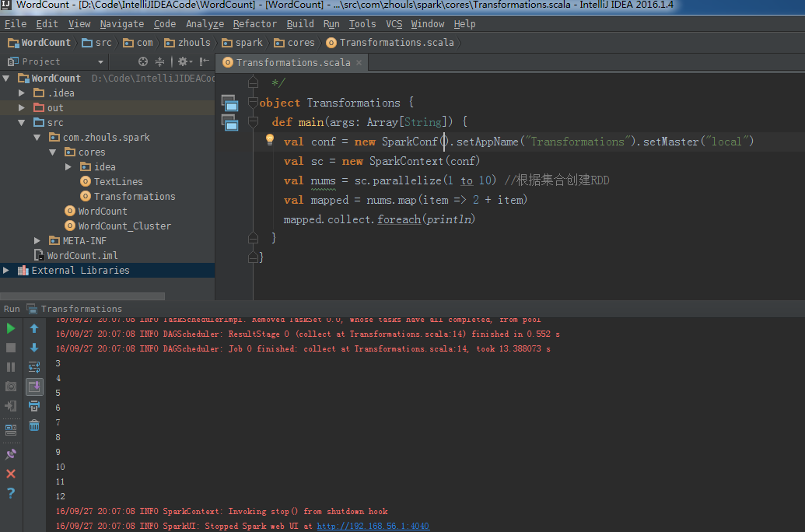805x532 pixels.
Task: Collapse the cores package arrow
Action: click(52, 152)
